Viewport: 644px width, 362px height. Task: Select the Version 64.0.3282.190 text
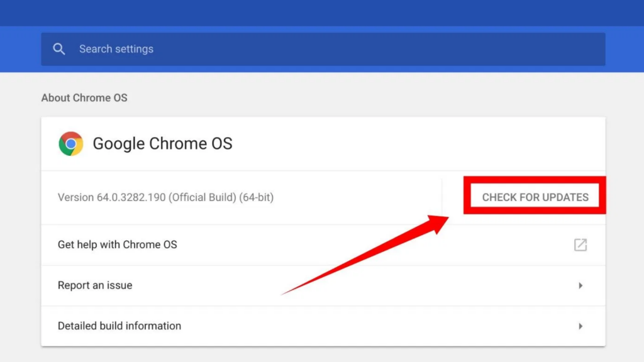click(165, 197)
